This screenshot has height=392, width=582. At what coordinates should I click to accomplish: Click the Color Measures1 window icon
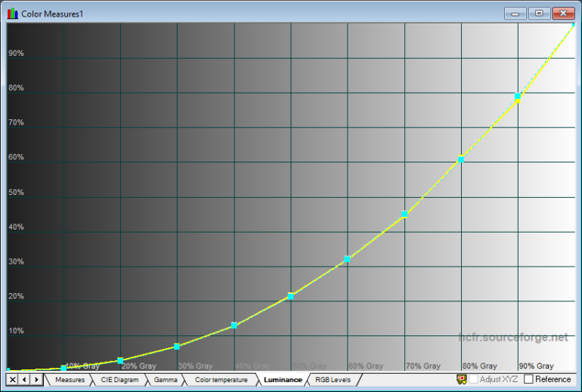coord(13,14)
